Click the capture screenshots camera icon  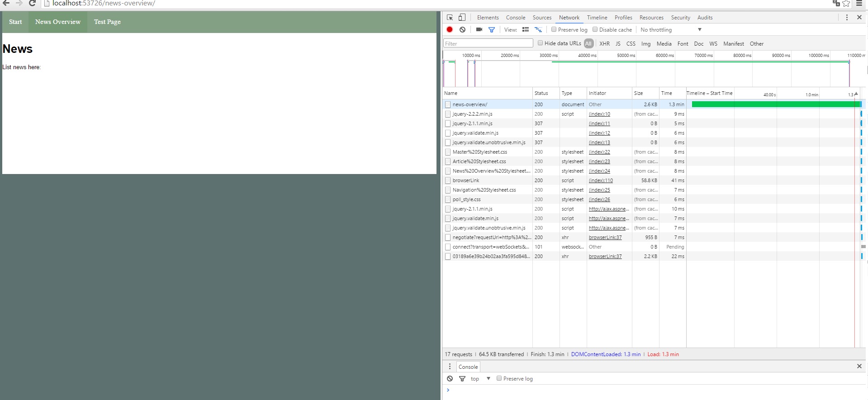point(479,30)
